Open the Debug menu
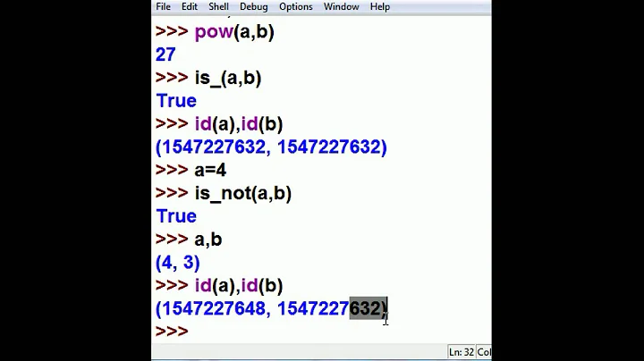 point(253,7)
